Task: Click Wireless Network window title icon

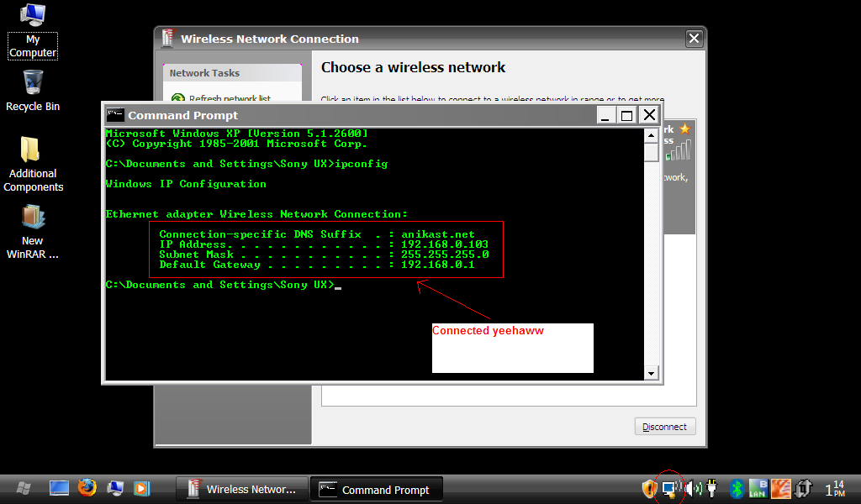Action: [167, 39]
